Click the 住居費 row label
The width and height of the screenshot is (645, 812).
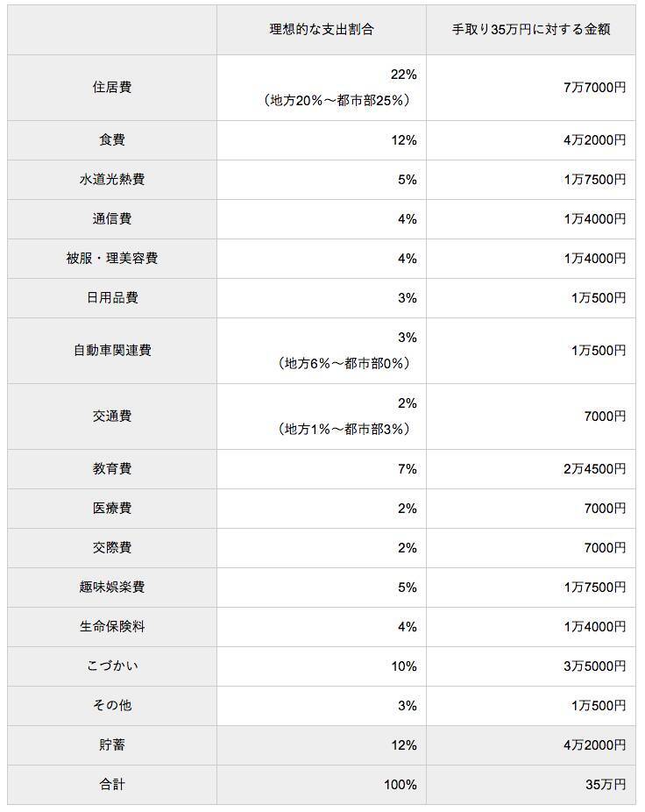click(112, 88)
